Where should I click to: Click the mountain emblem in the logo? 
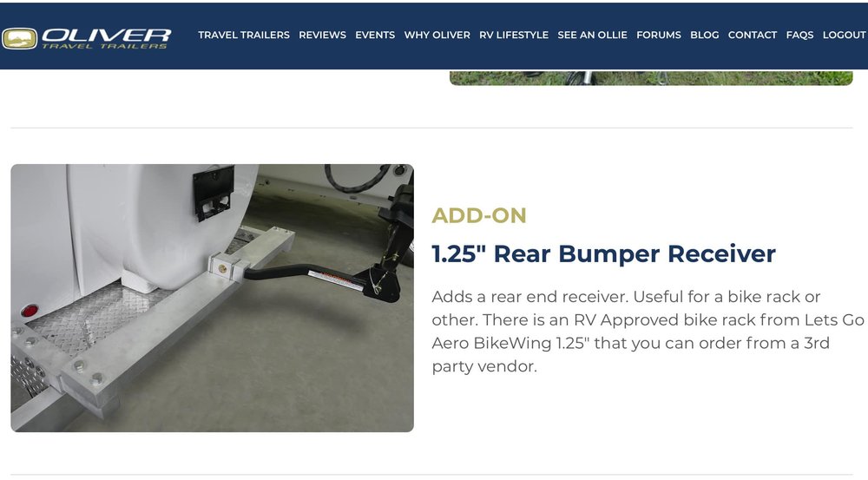(x=19, y=39)
